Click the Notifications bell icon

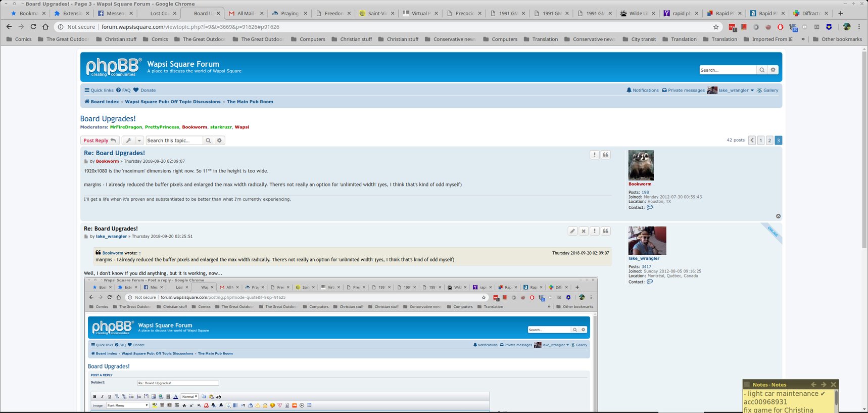629,90
